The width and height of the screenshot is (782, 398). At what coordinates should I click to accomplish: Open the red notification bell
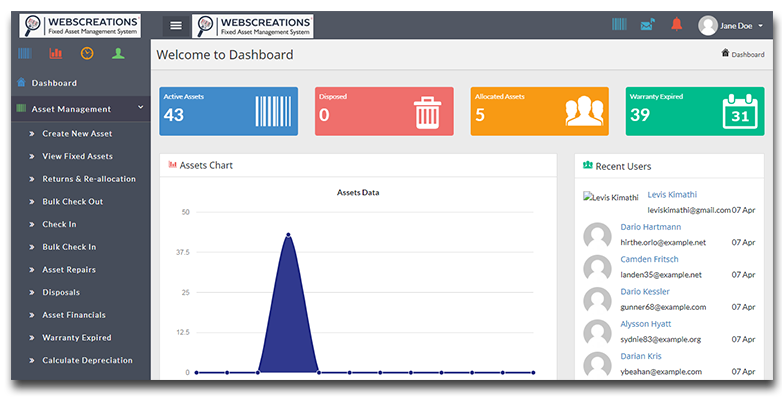coord(676,24)
